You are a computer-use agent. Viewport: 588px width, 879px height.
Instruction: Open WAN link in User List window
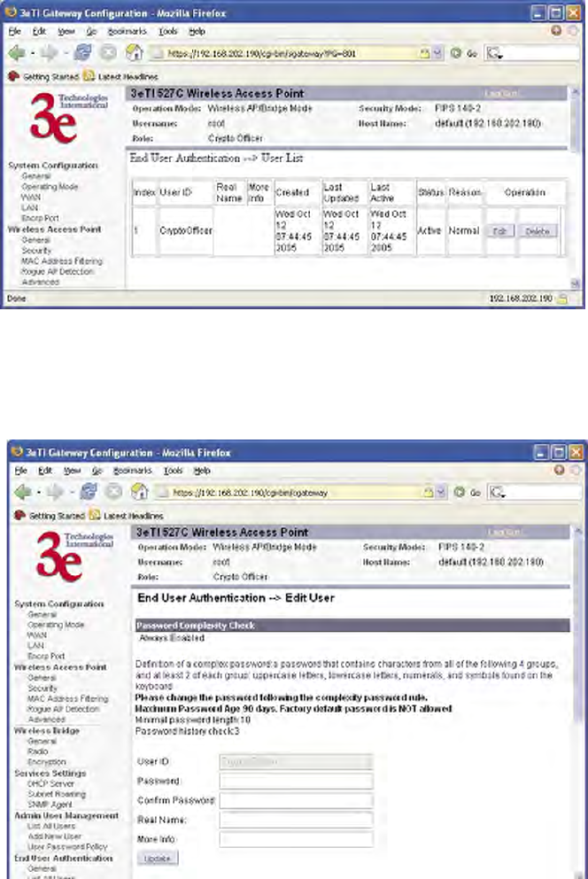tap(31, 198)
